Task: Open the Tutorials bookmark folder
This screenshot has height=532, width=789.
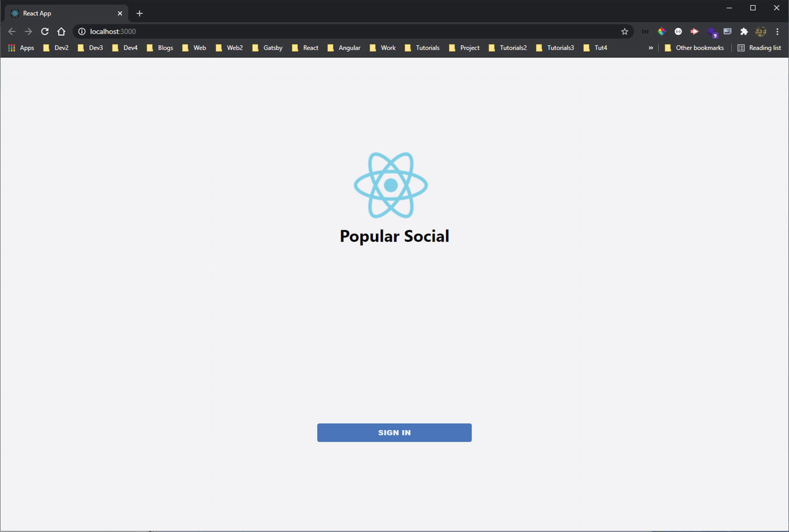Action: (422, 48)
